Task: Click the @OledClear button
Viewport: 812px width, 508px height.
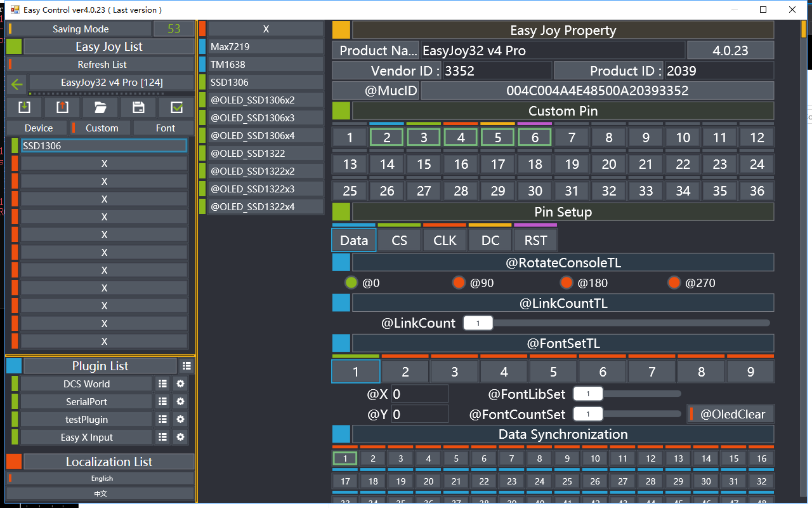Action: click(x=732, y=414)
